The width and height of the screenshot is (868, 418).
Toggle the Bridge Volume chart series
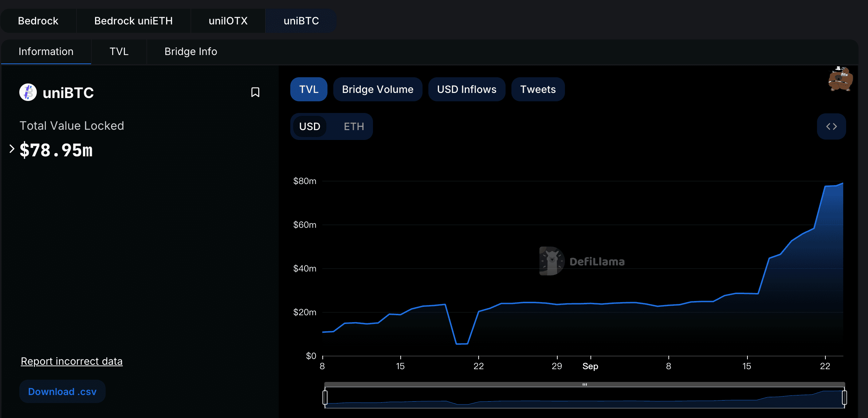[378, 89]
